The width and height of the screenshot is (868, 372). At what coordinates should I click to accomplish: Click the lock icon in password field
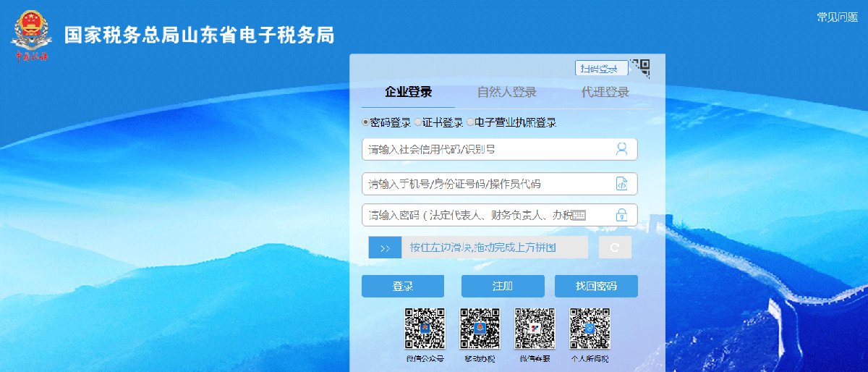[x=621, y=215]
